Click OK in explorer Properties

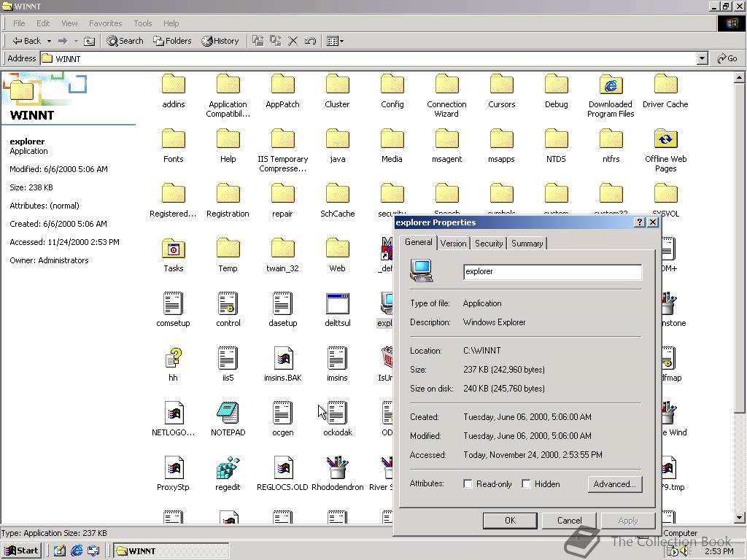click(x=510, y=521)
